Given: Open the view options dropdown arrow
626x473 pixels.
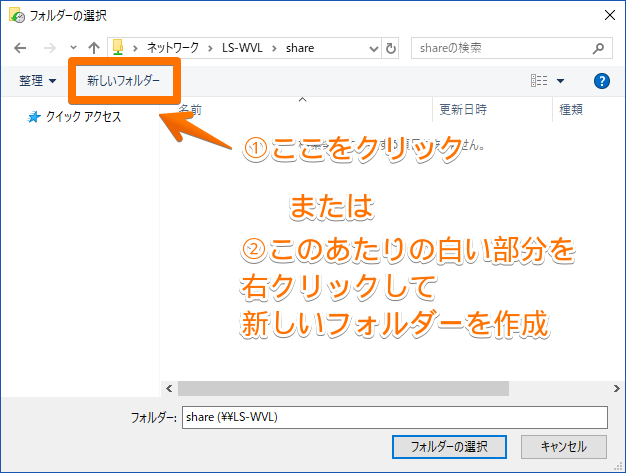Looking at the screenshot, I should 560,81.
